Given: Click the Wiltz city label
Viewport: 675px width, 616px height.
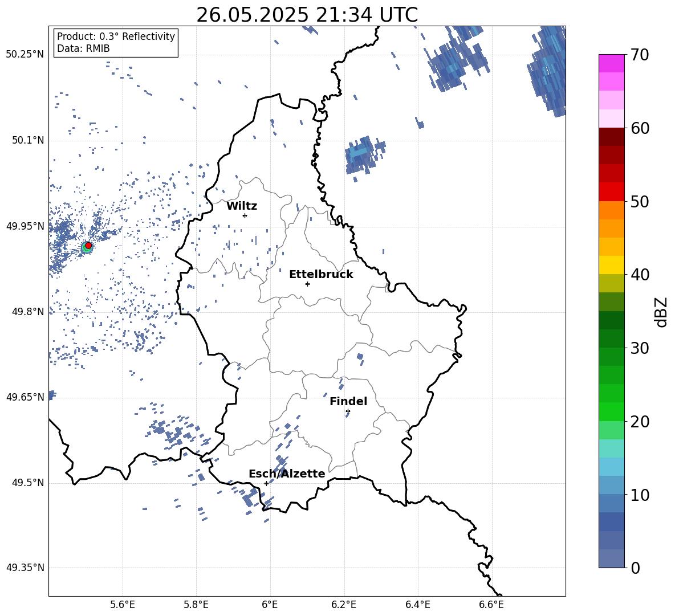Looking at the screenshot, I should (242, 206).
